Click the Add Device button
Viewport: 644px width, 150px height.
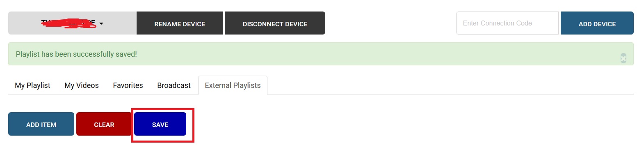pos(597,23)
